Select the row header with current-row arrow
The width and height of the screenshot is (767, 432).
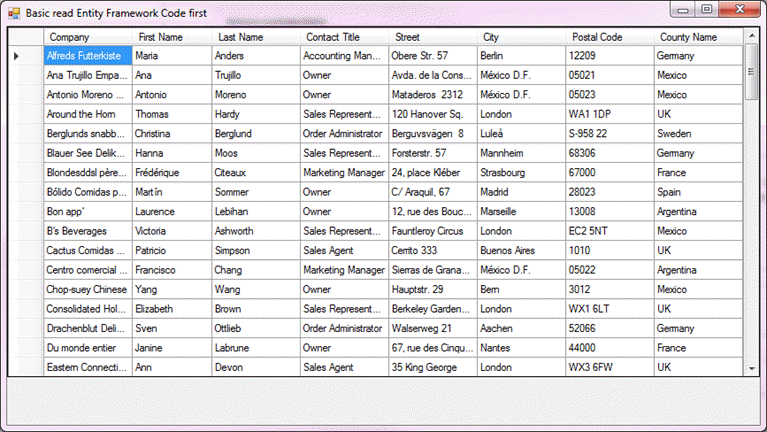(26, 56)
